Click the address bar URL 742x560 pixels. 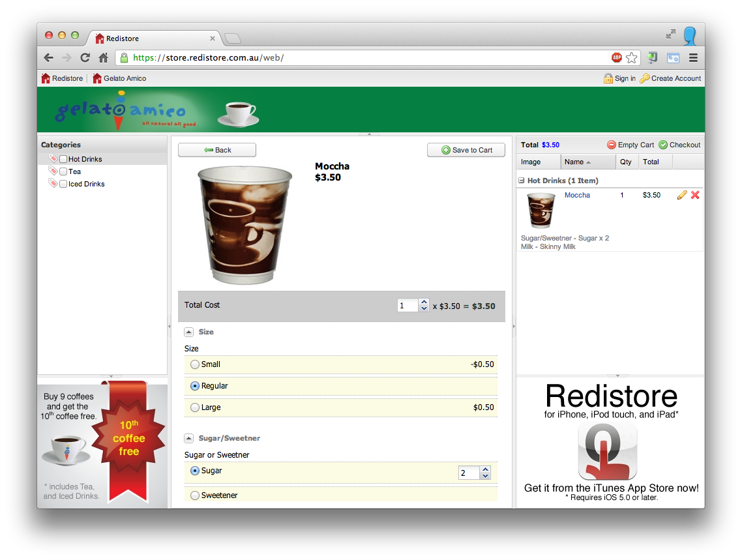point(208,58)
